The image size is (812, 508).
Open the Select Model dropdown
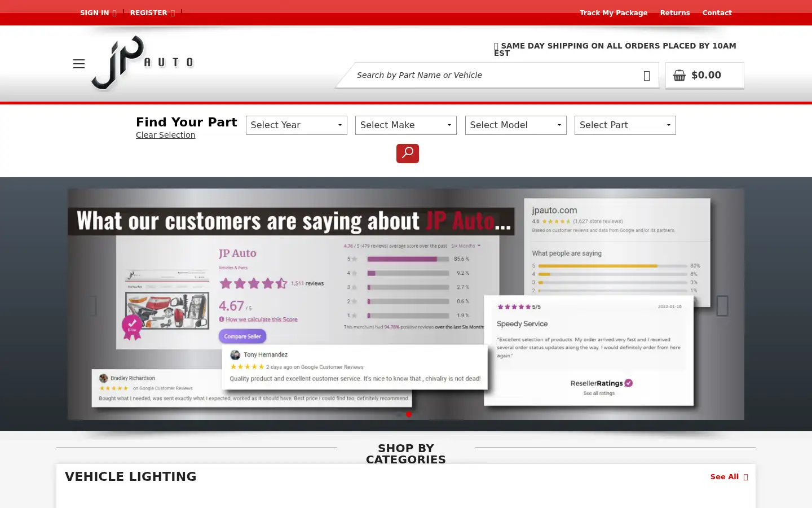[x=516, y=125]
